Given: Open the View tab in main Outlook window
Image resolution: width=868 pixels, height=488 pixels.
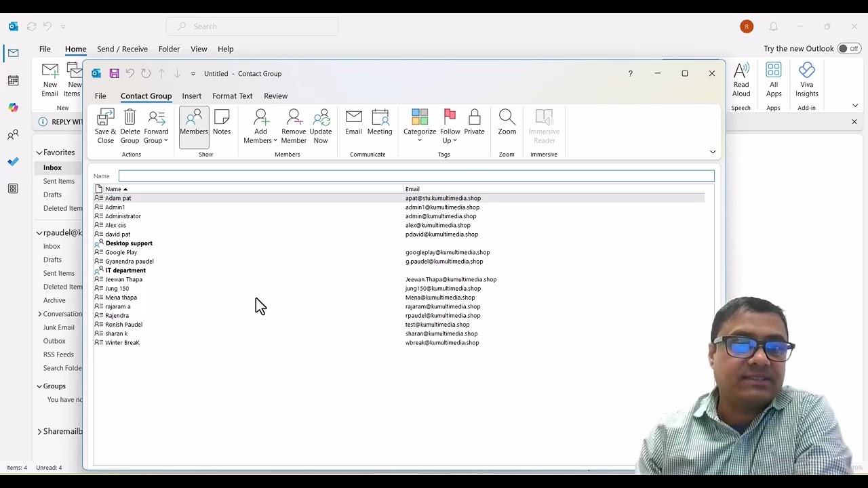Looking at the screenshot, I should point(199,49).
